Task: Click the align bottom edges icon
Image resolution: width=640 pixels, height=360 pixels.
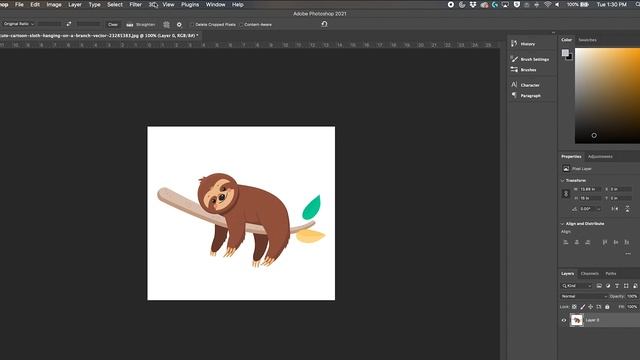Action: click(627, 242)
